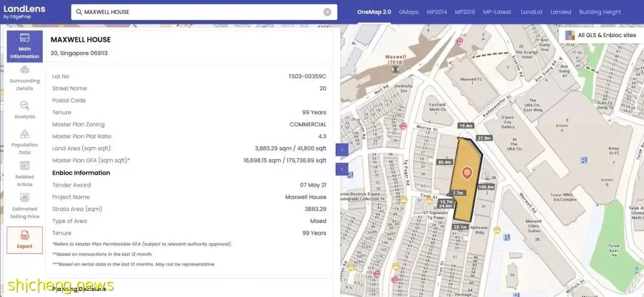644x297 pixels.
Task: Click the parking icon near Amoy St FC
Action: 584,160
